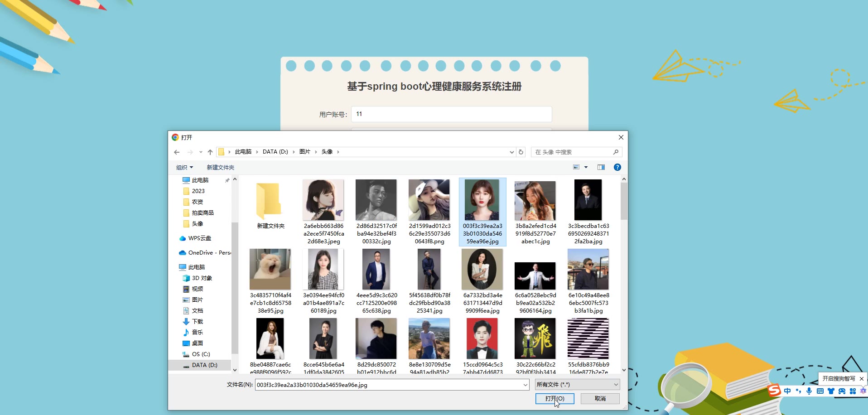This screenshot has height=415, width=868.
Task: Select DATA (D:) in the navigation tree
Action: coord(204,365)
